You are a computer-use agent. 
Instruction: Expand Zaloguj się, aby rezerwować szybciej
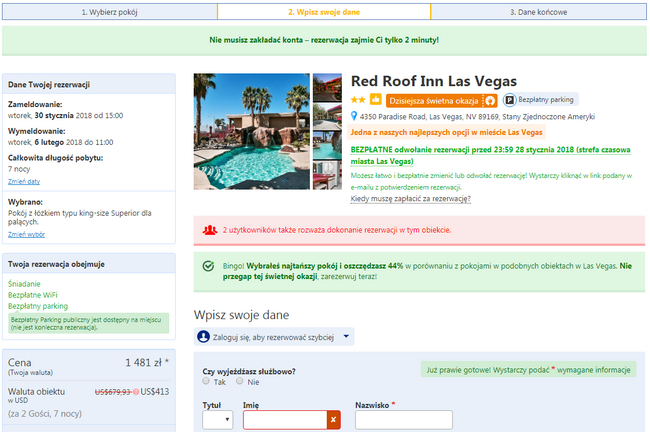[x=274, y=337]
